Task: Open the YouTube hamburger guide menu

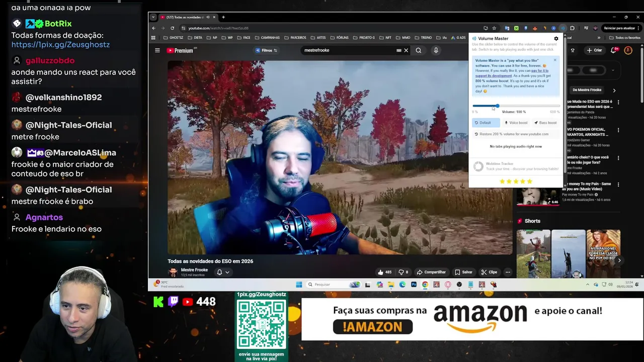Action: coord(157,50)
